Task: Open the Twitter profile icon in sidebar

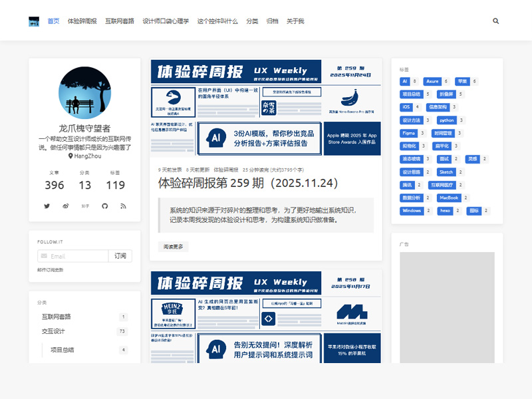Action: click(x=47, y=206)
